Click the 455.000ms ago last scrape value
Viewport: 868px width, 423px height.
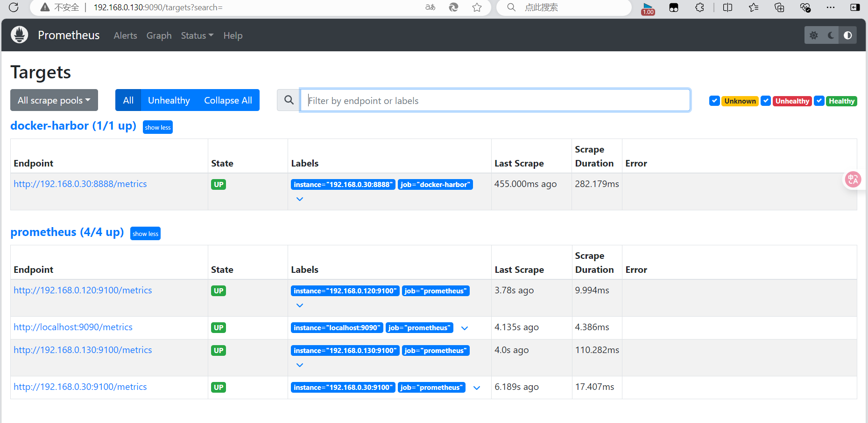click(526, 184)
